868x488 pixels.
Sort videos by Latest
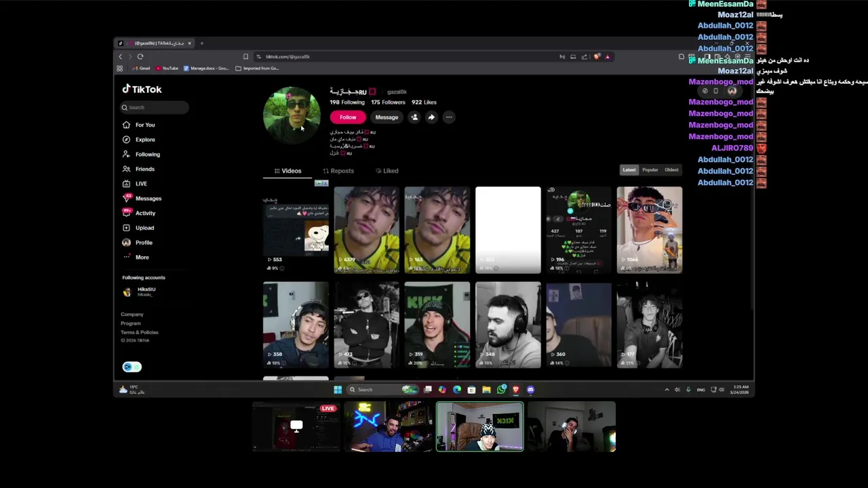click(x=629, y=170)
